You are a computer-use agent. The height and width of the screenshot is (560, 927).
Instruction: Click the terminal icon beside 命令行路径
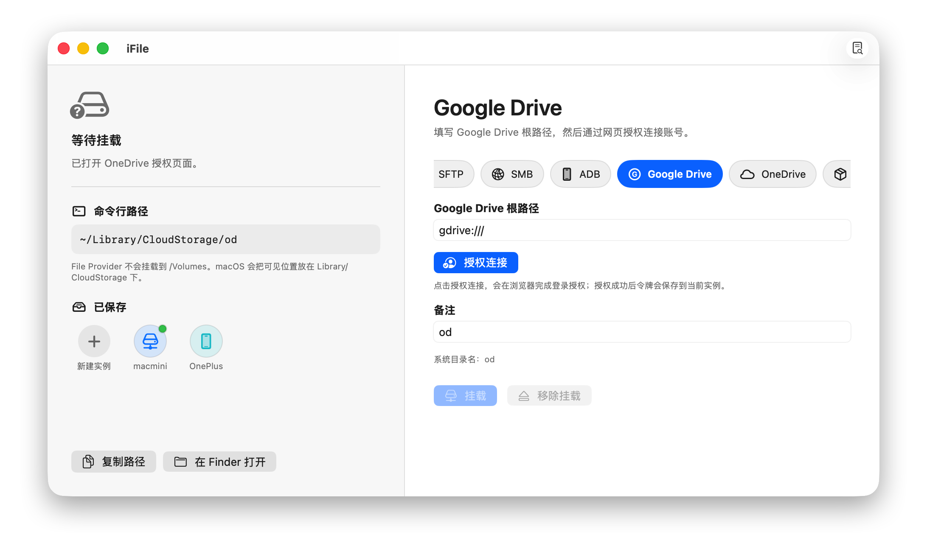pos(79,211)
